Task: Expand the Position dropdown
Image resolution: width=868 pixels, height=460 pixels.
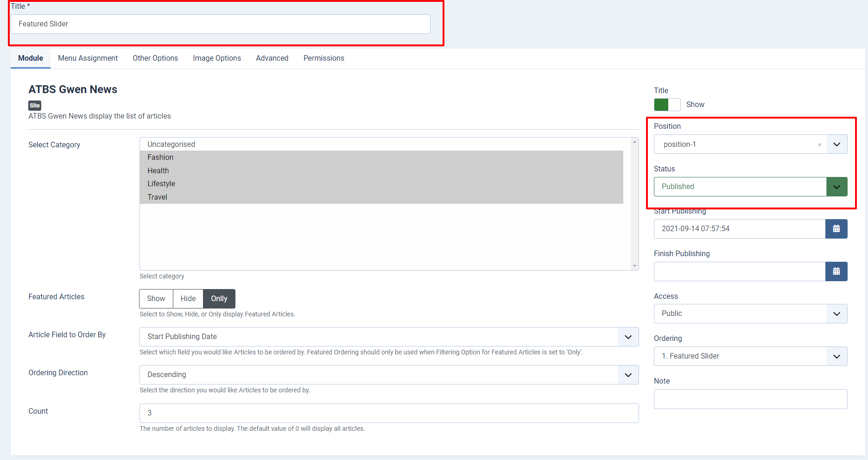Action: (836, 145)
